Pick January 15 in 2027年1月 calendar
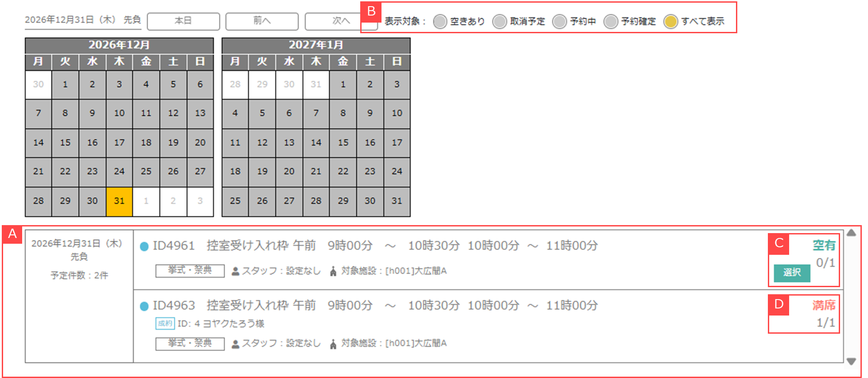The width and height of the screenshot is (868, 378). pos(343,143)
